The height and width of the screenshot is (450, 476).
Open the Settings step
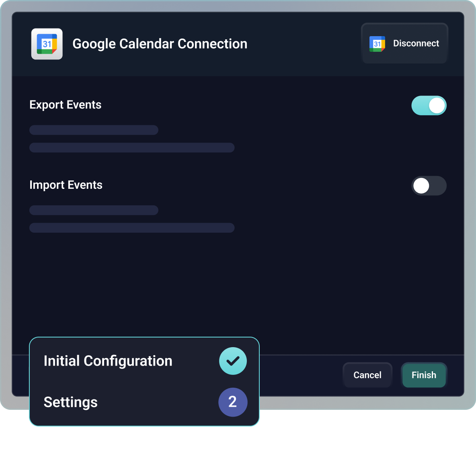[x=70, y=402]
